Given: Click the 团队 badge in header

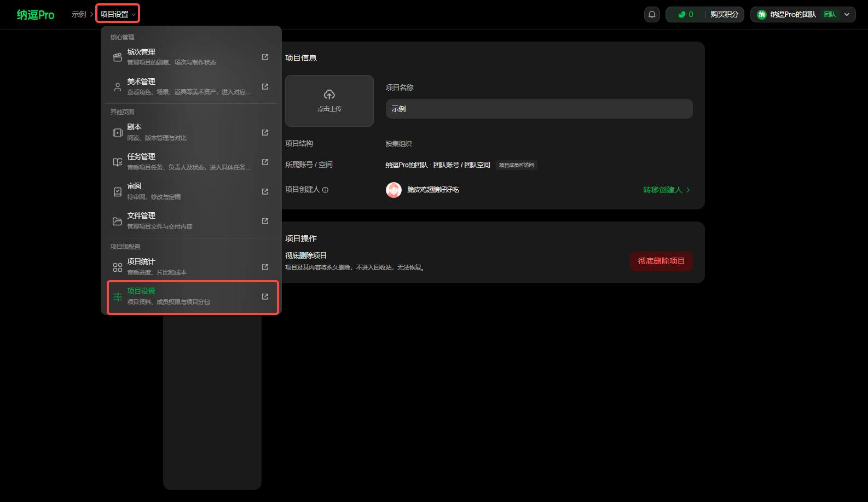Looking at the screenshot, I should pyautogui.click(x=830, y=15).
